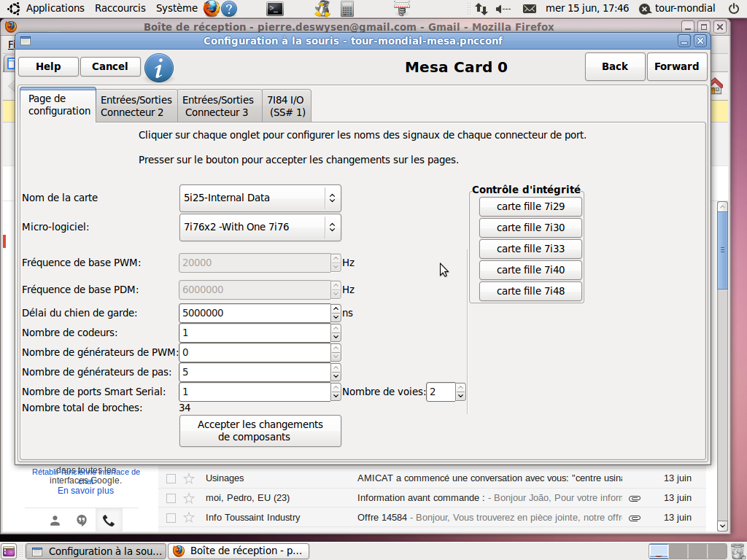Click the Gmail scrollbar up arrow
The height and width of the screenshot is (560, 747).
pos(723,206)
